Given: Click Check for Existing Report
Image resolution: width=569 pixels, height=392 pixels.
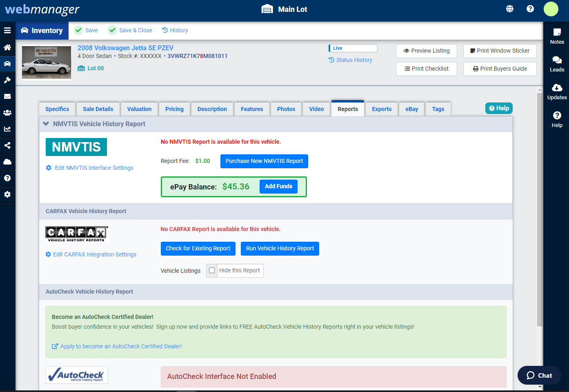Looking at the screenshot, I should pos(198,249).
